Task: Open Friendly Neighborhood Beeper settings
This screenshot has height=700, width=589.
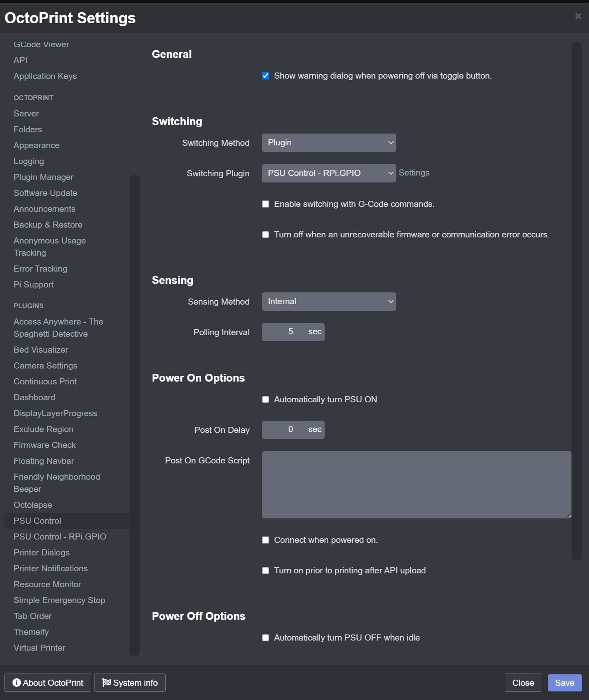Action: click(57, 483)
